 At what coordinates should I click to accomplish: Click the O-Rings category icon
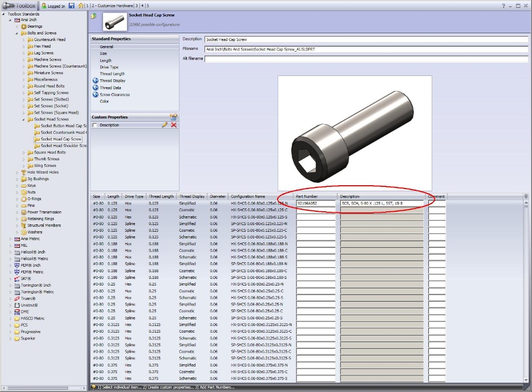[24, 198]
